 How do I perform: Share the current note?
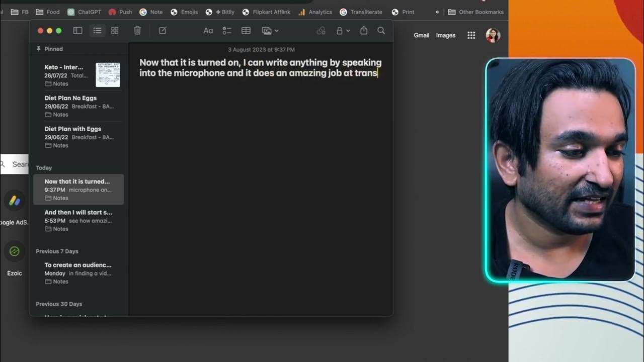363,31
